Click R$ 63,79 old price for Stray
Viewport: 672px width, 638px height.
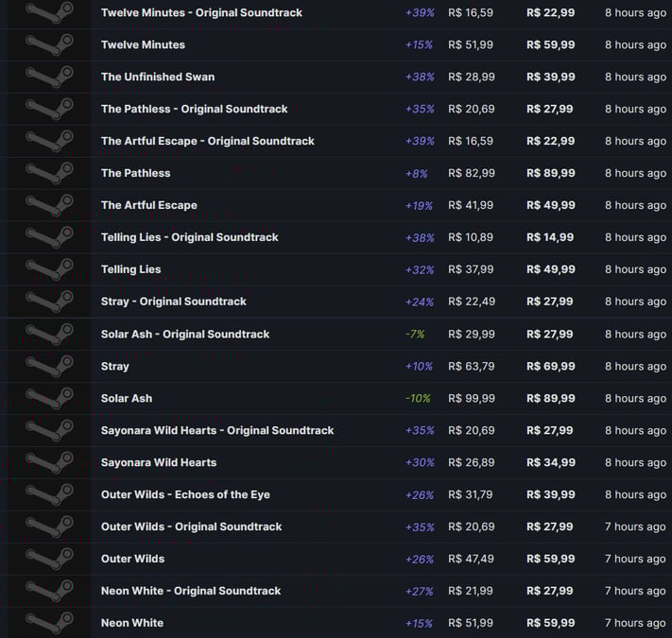tap(472, 367)
